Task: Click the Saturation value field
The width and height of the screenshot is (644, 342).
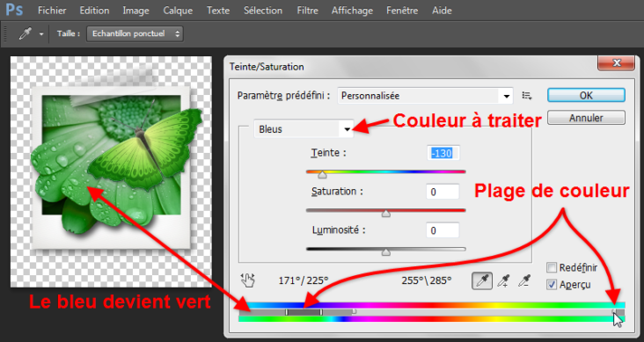Action: pos(443,192)
